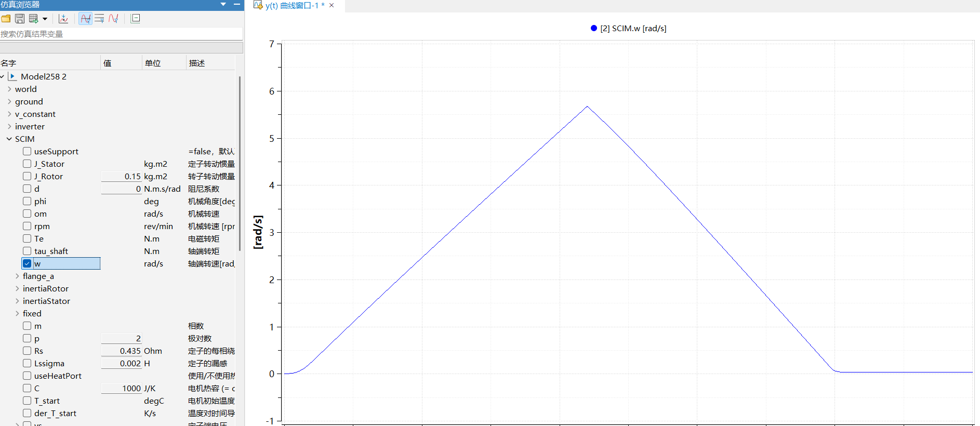Open the export dropdown arrow beside grid icon

coord(45,19)
